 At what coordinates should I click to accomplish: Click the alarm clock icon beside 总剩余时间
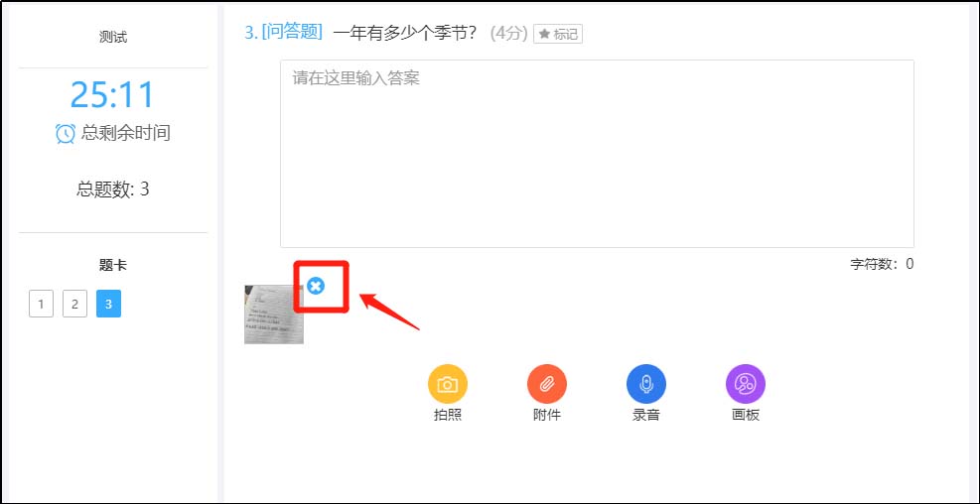tap(65, 133)
